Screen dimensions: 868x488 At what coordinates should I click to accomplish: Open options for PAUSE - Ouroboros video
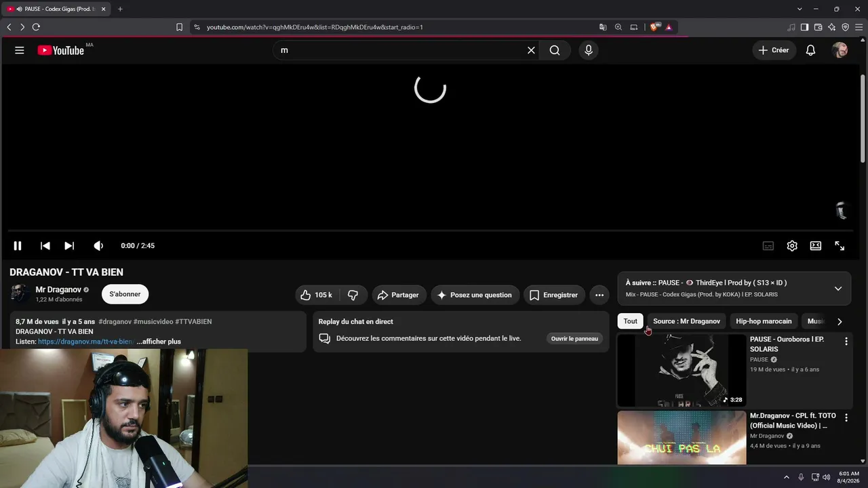tap(846, 342)
